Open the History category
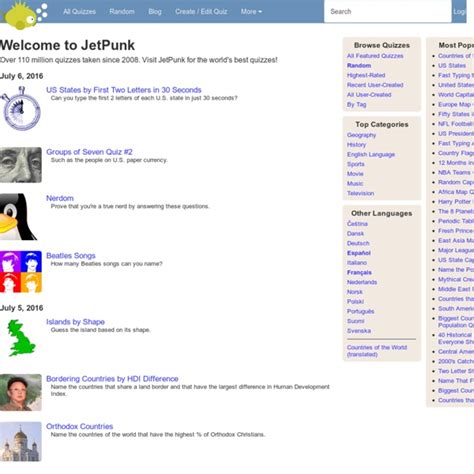 pyautogui.click(x=356, y=145)
